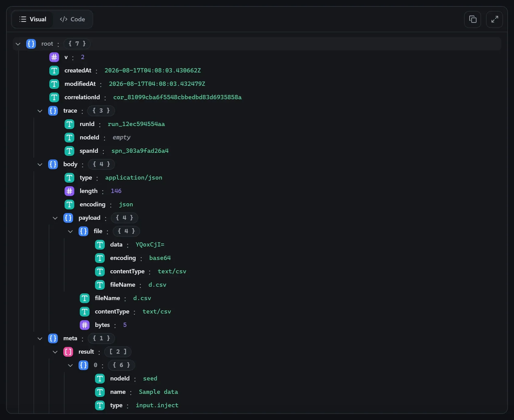Click the array icon beside result
Image resolution: width=514 pixels, height=420 pixels.
68,352
